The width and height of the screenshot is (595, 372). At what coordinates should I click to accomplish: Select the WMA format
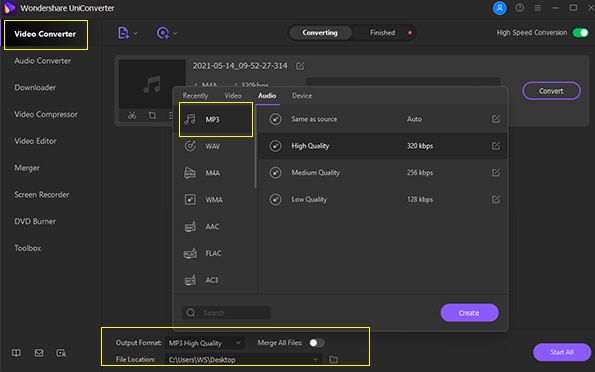click(216, 200)
